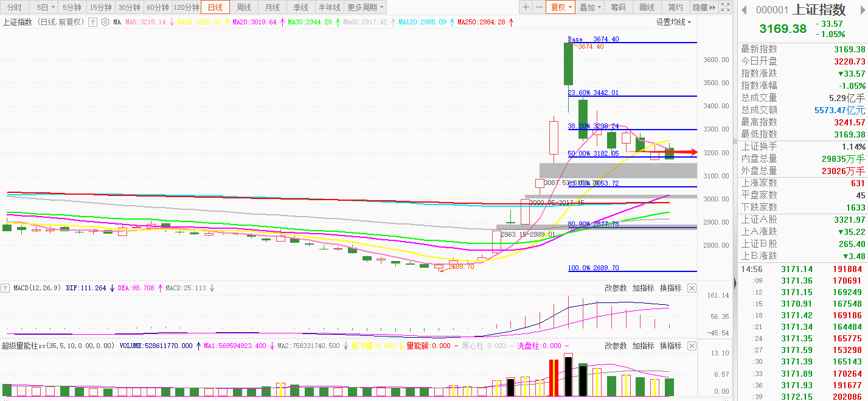Open the 5日 period dropdown
This screenshot has height=401, width=868.
point(45,7)
